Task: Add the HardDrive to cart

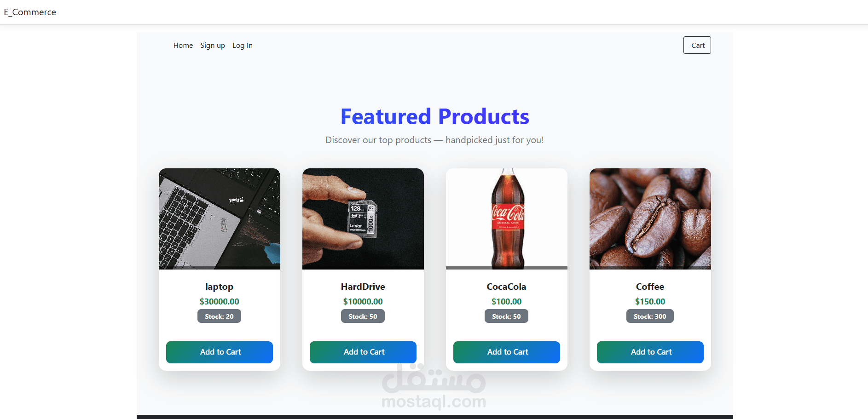Action: [x=363, y=352]
